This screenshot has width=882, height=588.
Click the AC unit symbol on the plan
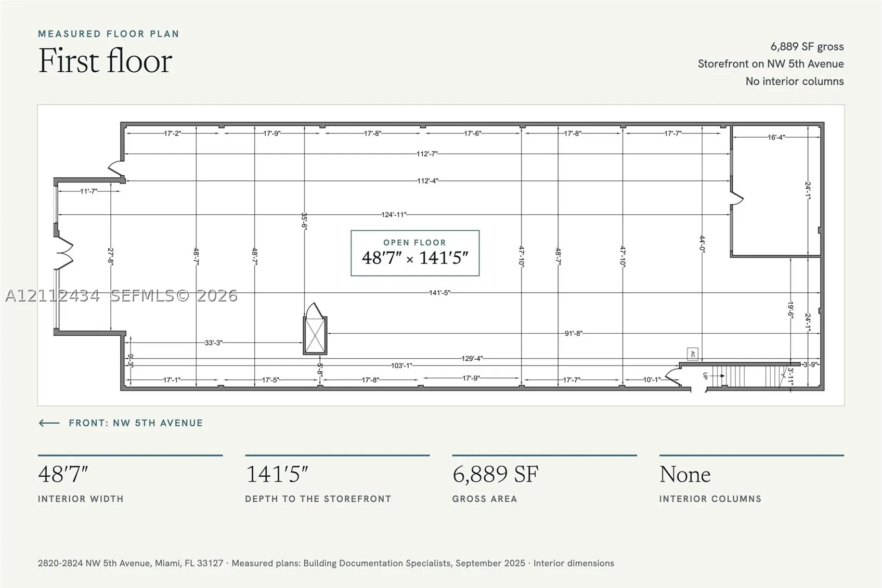[x=692, y=354]
